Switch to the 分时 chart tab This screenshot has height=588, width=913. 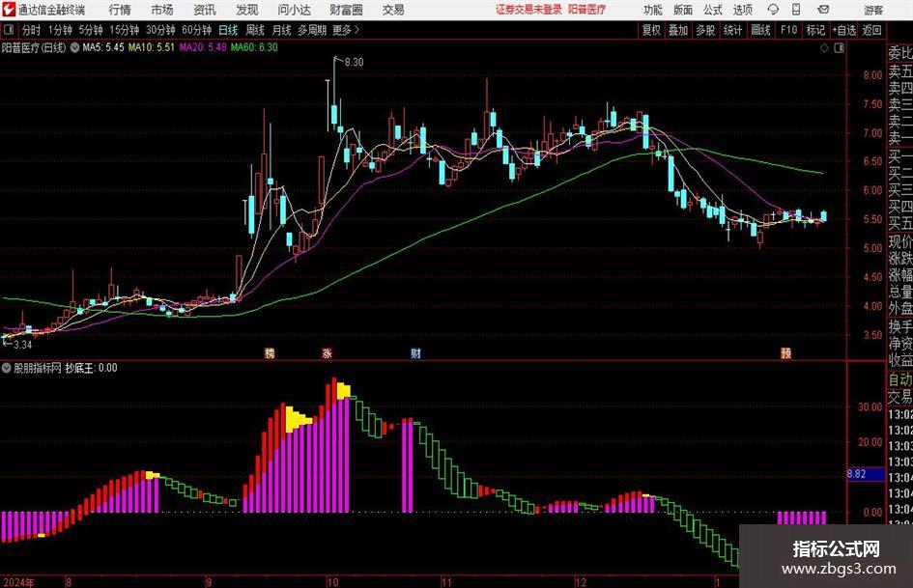click(x=32, y=30)
